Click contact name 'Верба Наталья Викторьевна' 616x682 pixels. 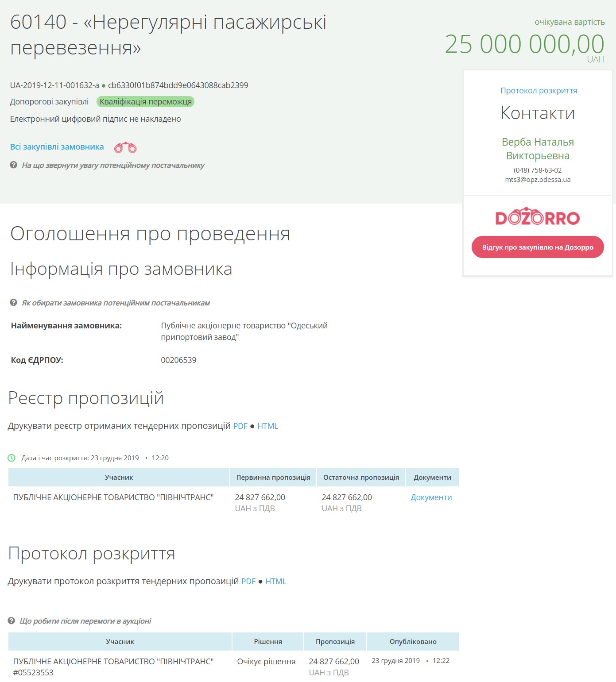(538, 149)
